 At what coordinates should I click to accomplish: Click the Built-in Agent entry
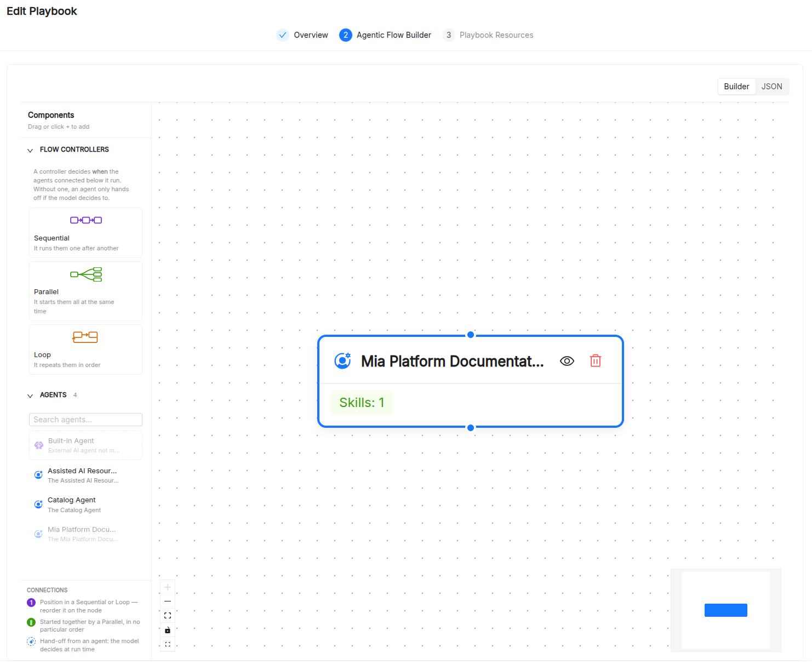tap(85, 445)
